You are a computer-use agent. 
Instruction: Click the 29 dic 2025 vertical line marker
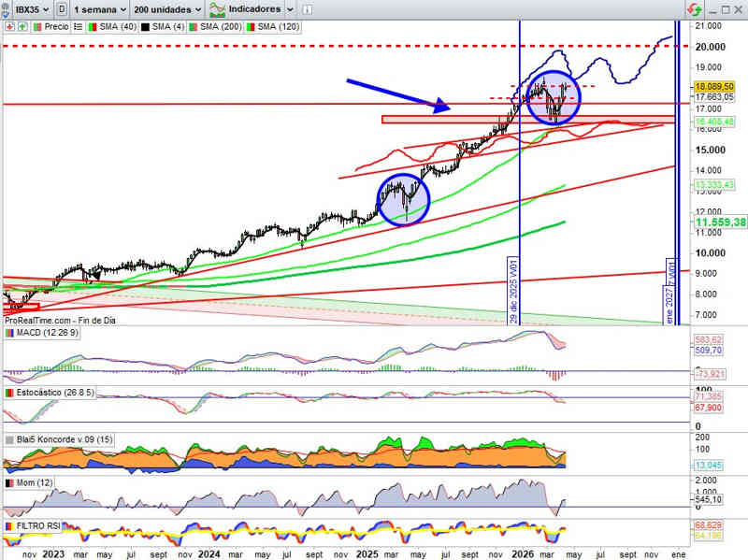coord(512,290)
